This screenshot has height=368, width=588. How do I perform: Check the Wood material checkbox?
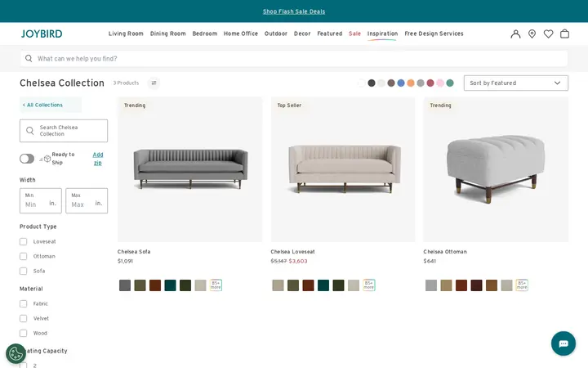[x=23, y=333]
